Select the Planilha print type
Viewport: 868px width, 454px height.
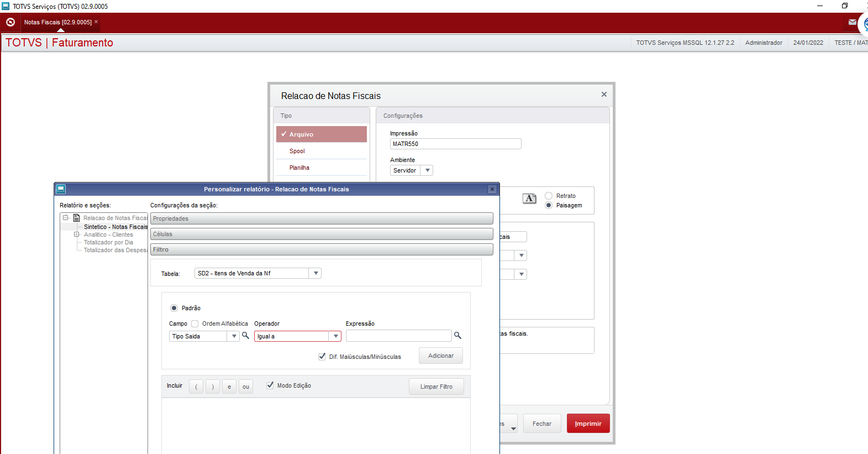(x=322, y=168)
